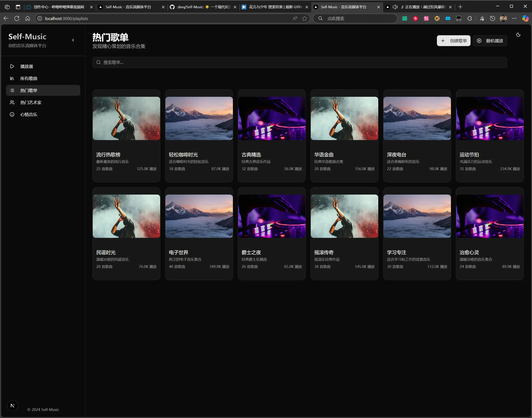Open browser extensions puzzle icon

click(469, 18)
